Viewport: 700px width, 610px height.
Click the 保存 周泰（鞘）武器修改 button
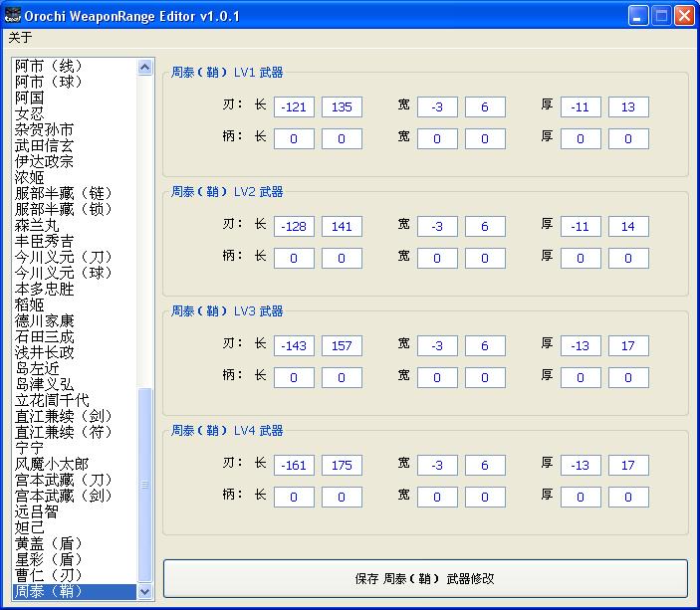pyautogui.click(x=425, y=578)
